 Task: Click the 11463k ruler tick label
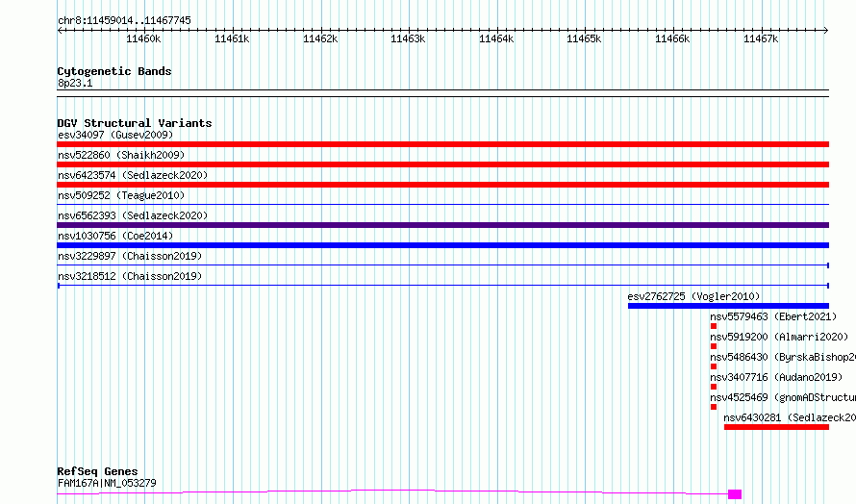pos(408,38)
